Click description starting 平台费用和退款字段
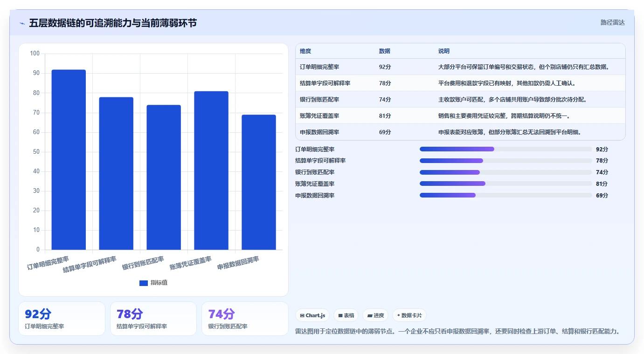The width and height of the screenshot is (644, 354). tap(507, 83)
